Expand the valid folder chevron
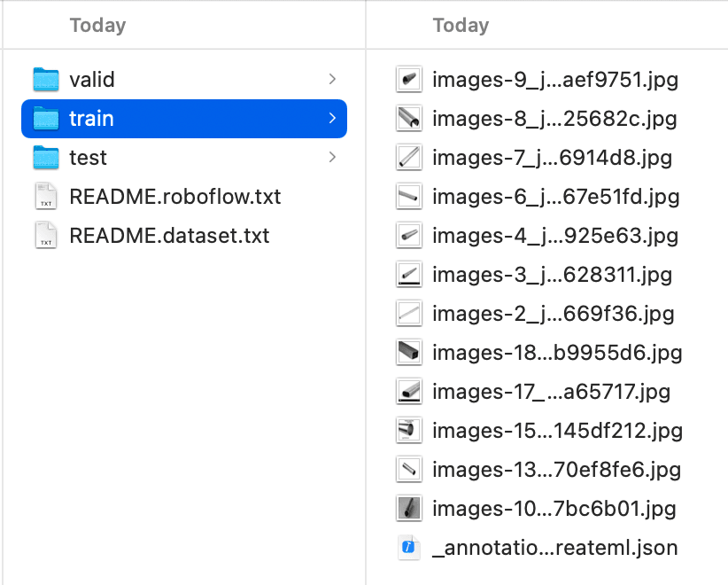 click(332, 80)
